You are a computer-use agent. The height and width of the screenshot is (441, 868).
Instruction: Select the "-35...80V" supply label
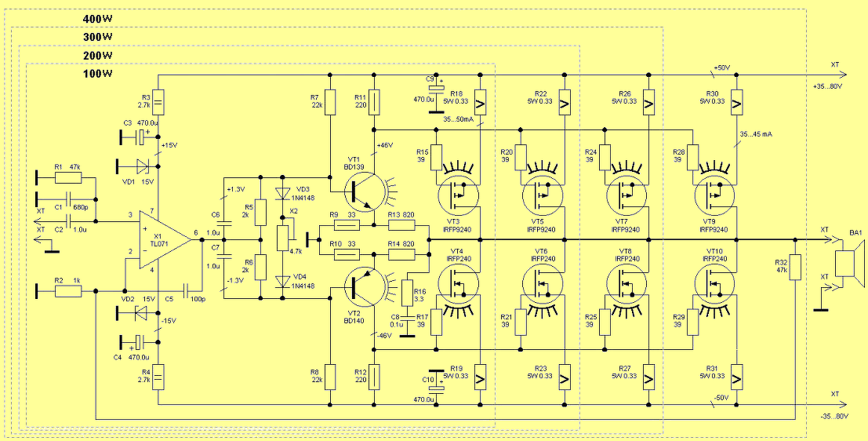coord(835,417)
